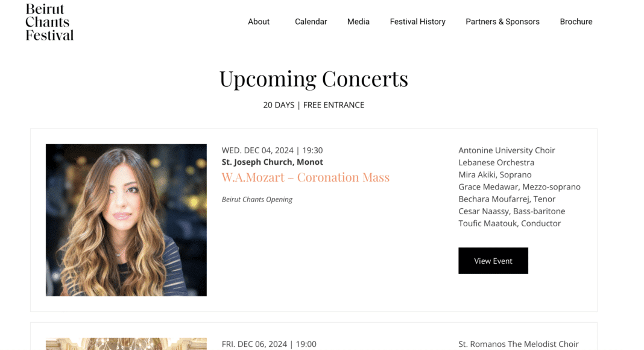This screenshot has height=350, width=644.
Task: Click the 20 DAYS | FREE ENTRANCE countdown text
Action: (x=314, y=104)
